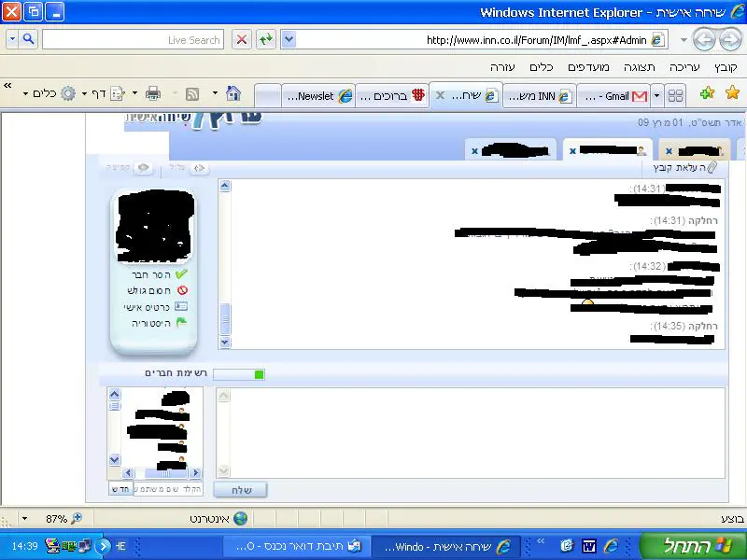Click the Add to Favorites icon
Screen dimensions: 747x560
point(707,92)
